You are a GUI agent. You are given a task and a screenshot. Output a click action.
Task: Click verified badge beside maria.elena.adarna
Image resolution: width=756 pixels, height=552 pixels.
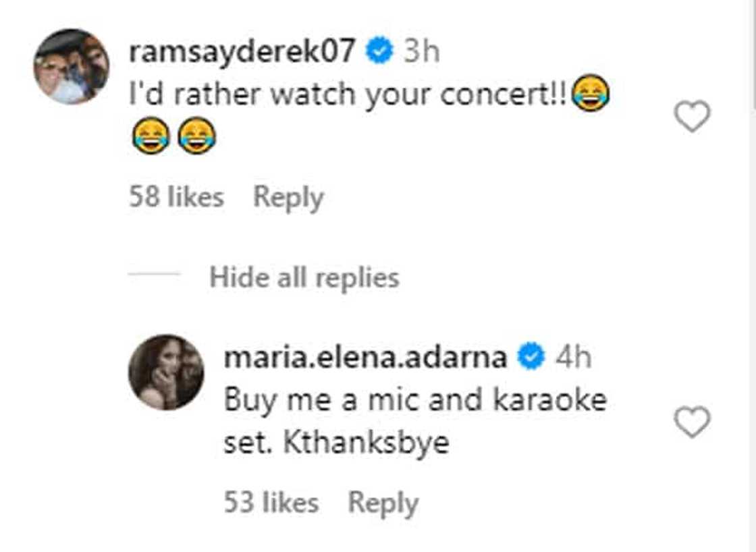click(531, 358)
